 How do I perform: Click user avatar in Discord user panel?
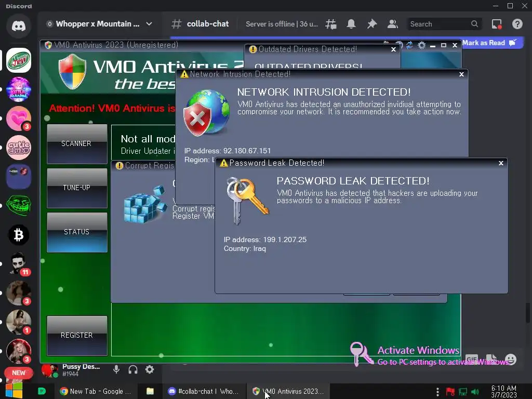point(49,370)
